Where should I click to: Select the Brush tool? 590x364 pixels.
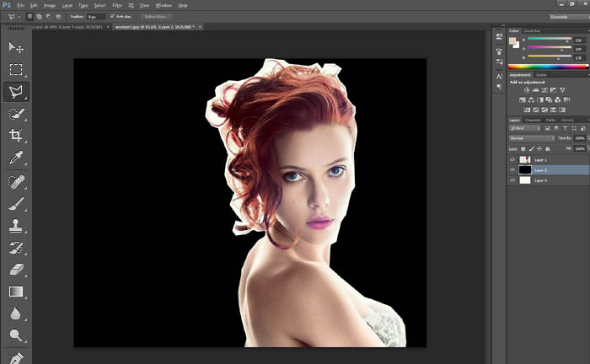coord(15,203)
